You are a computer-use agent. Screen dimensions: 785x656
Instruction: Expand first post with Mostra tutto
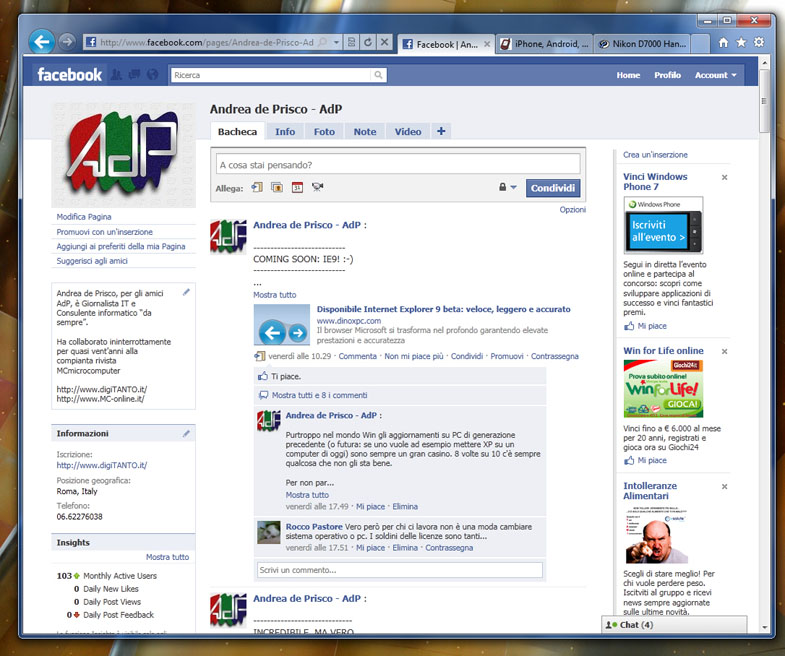(x=274, y=295)
